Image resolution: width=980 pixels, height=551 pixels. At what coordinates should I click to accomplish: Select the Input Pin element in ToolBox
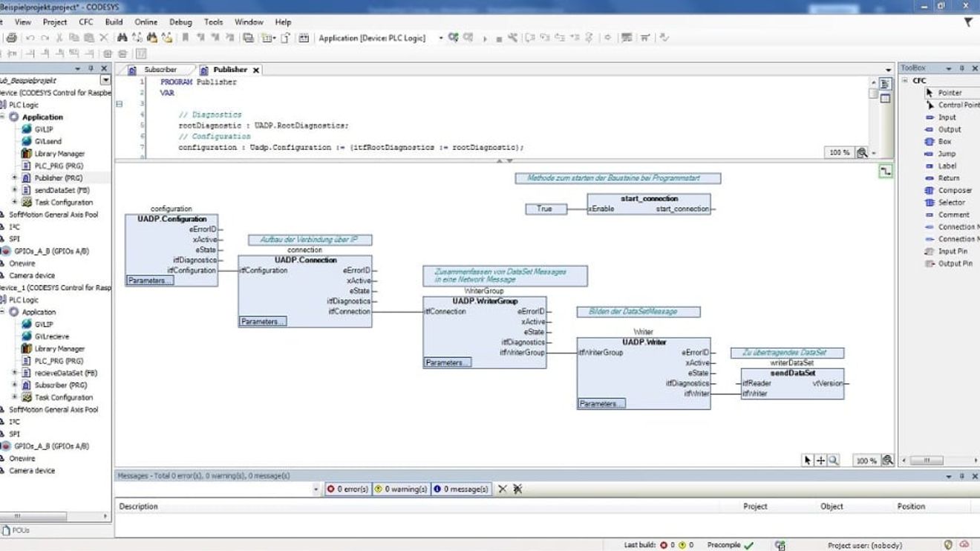pos(947,251)
